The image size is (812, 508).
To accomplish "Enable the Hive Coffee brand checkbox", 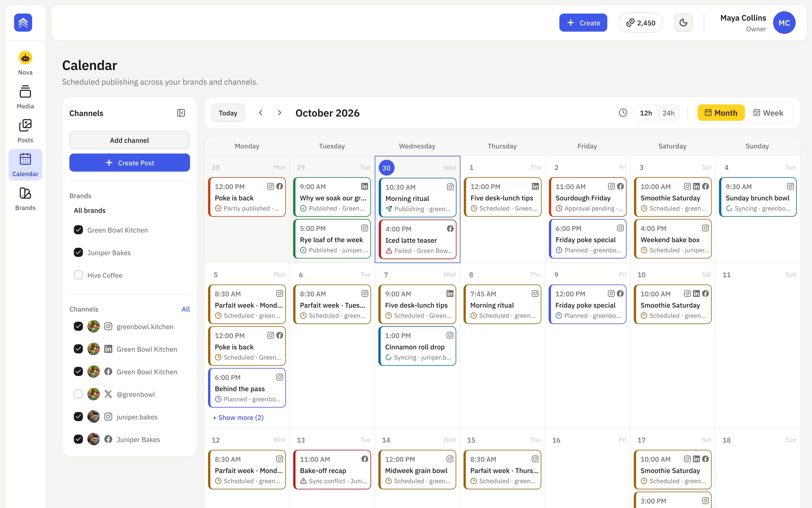I will (x=78, y=275).
